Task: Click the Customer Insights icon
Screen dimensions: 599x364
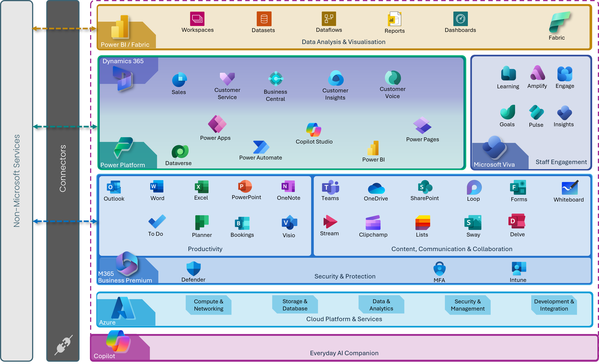Action: click(x=336, y=78)
